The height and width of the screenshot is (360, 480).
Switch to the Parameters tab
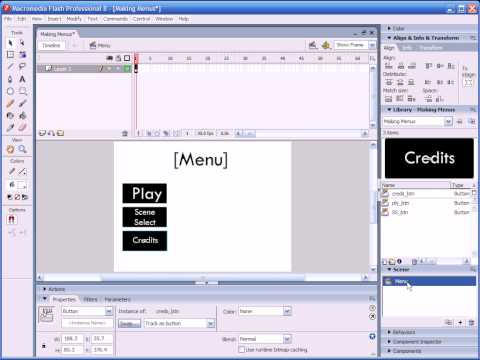click(117, 299)
